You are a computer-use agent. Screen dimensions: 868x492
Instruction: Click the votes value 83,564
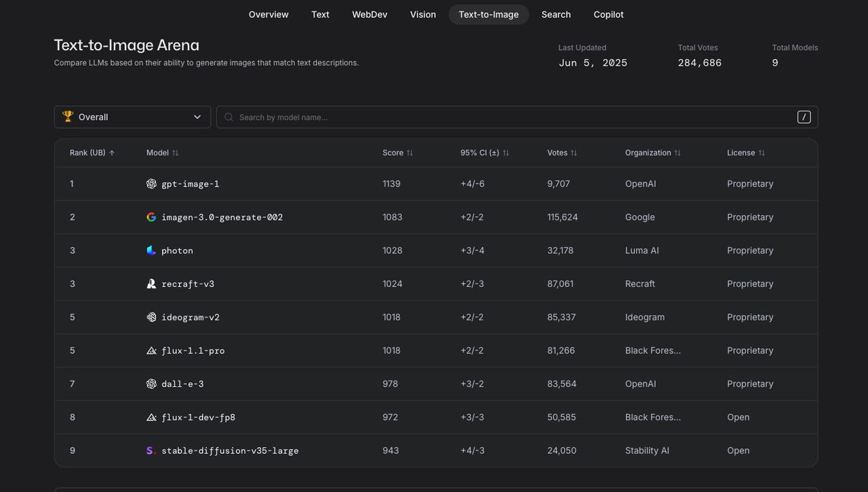pos(562,384)
